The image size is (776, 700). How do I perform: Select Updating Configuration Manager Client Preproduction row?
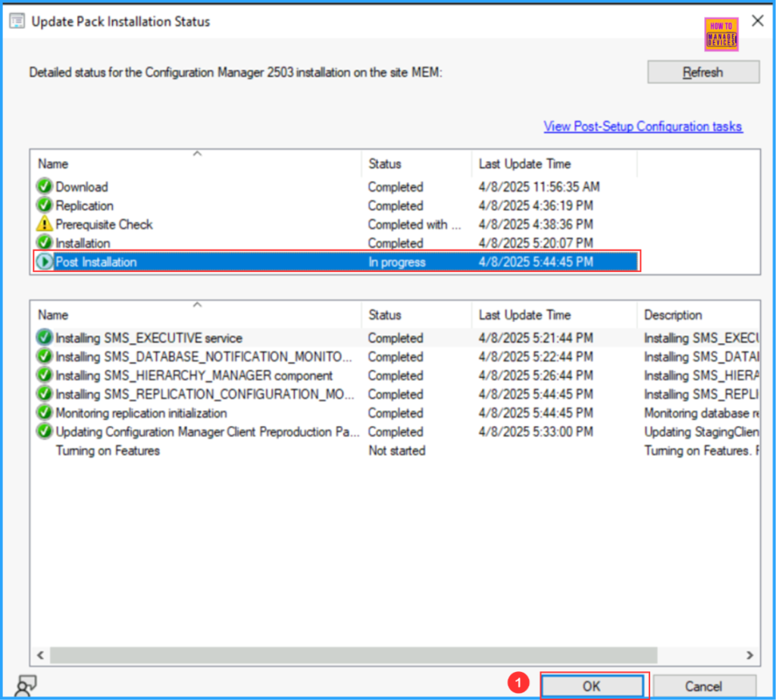pyautogui.click(x=397, y=432)
